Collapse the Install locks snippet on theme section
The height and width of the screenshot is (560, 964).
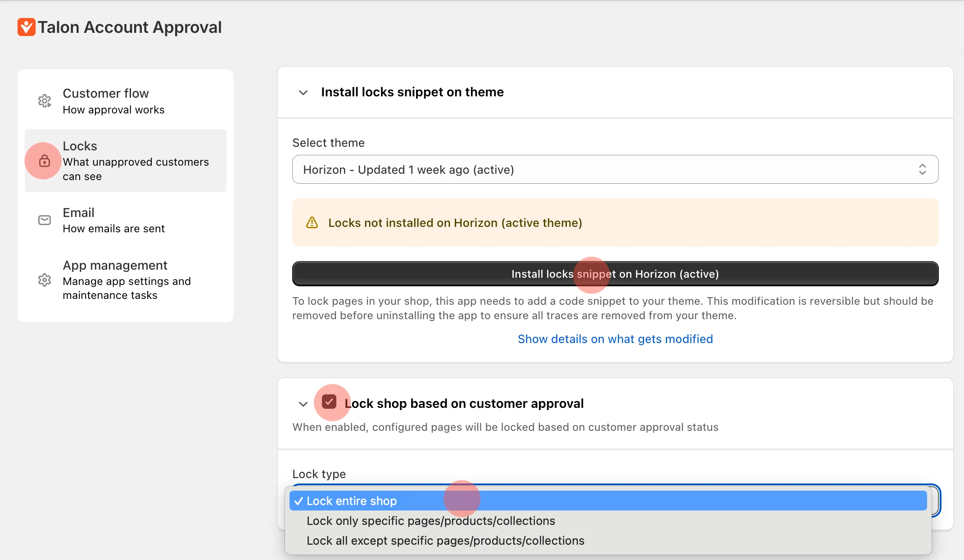[303, 92]
